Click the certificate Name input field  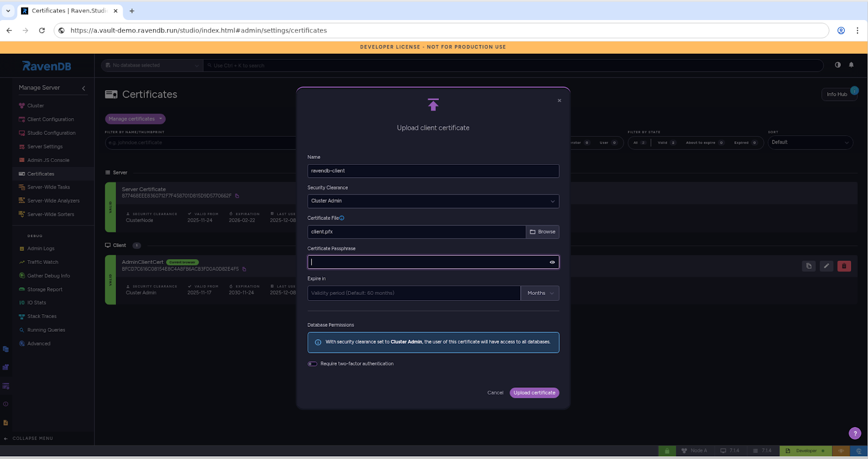[x=433, y=171]
